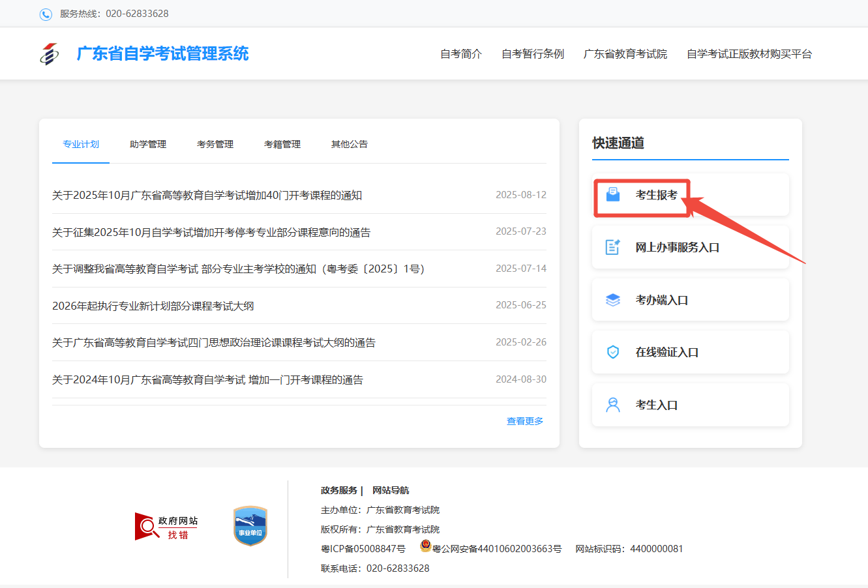
Task: Visit 广东省教育考试院 navigation item
Action: (x=625, y=53)
